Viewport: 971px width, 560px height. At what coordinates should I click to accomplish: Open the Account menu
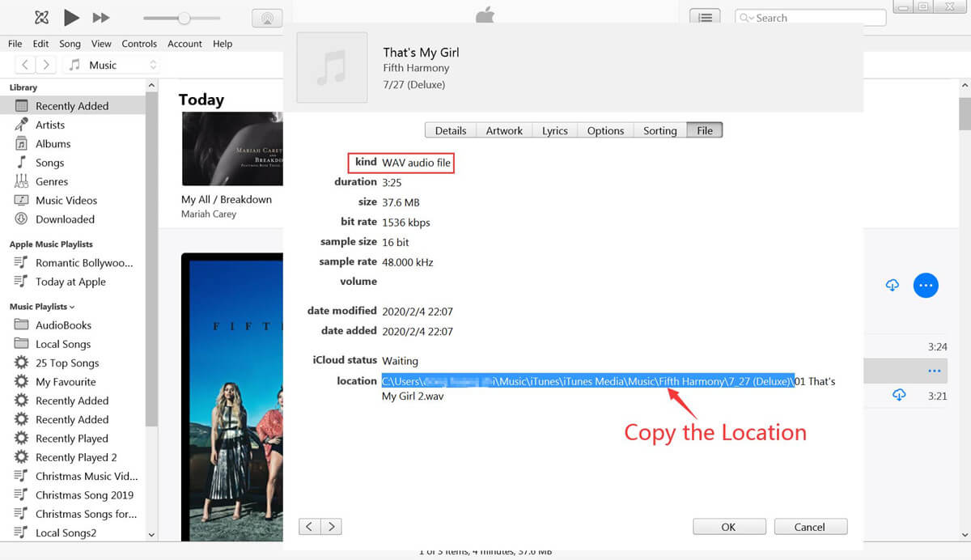185,44
